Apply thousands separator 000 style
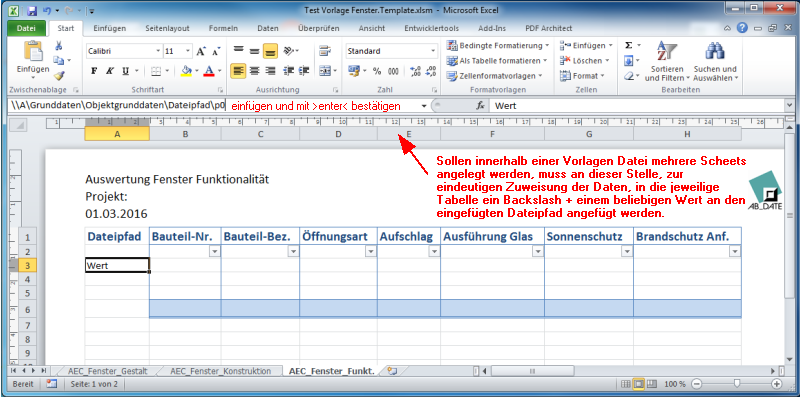This screenshot has height=397, width=800. click(393, 71)
